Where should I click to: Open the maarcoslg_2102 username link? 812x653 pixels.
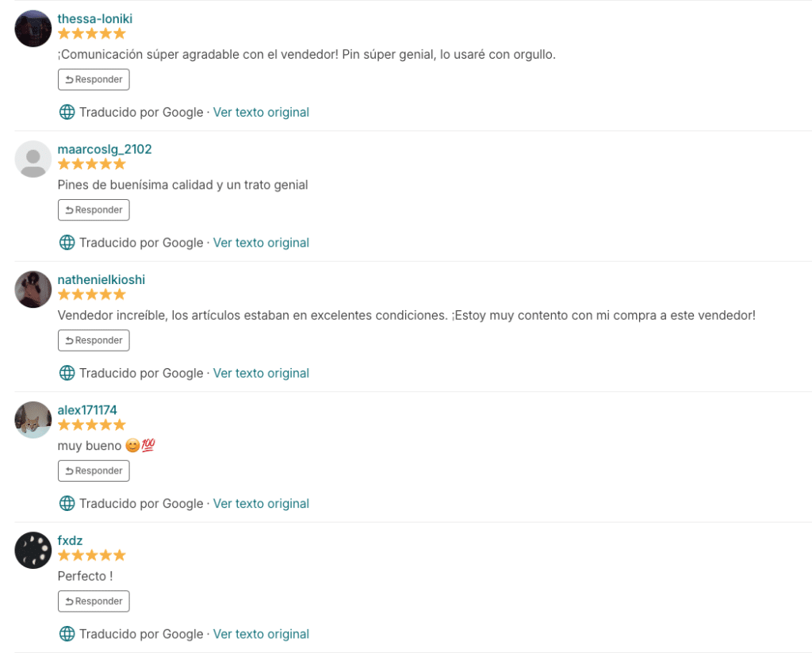click(105, 149)
